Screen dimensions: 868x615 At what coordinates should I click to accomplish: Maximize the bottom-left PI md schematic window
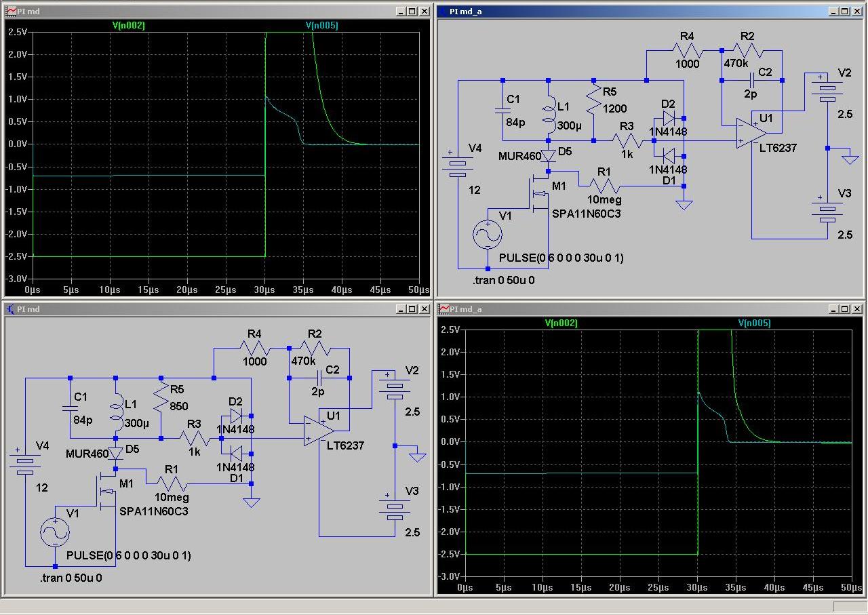point(412,309)
